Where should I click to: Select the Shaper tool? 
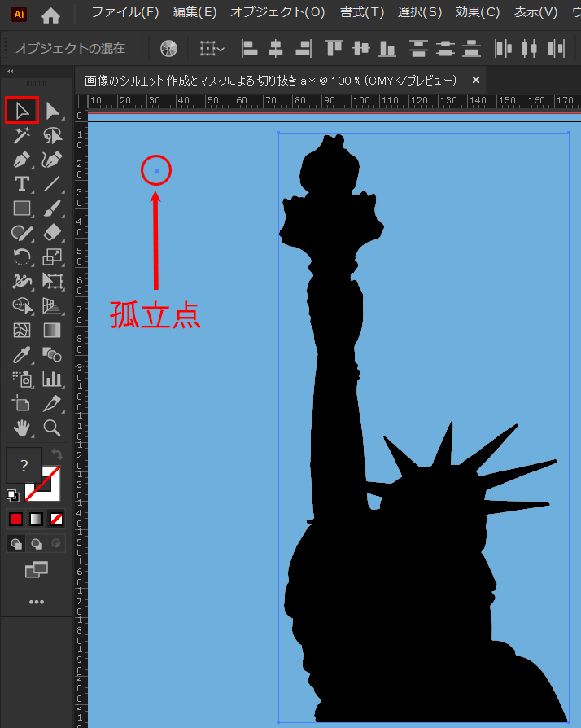pos(21,233)
